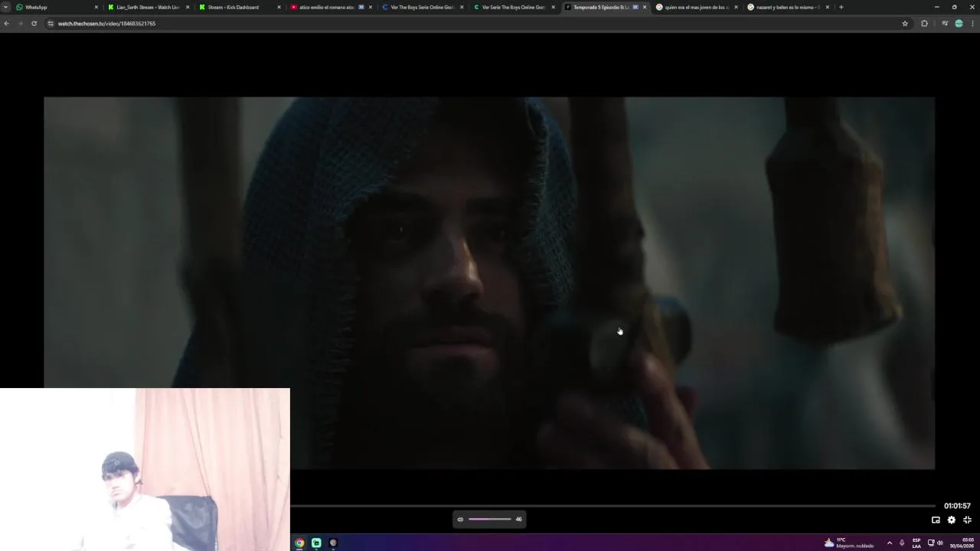Image resolution: width=980 pixels, height=551 pixels.
Task: Mute the 'atico emilio el romano' tab audio
Action: point(361,7)
